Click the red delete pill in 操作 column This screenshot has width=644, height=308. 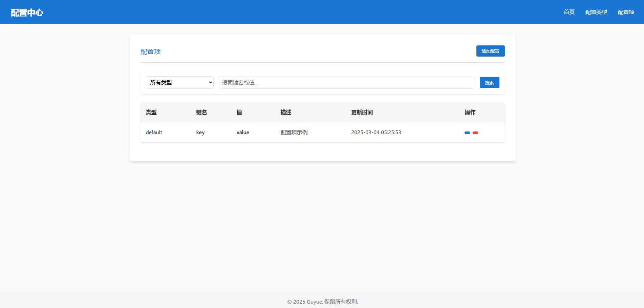475,133
